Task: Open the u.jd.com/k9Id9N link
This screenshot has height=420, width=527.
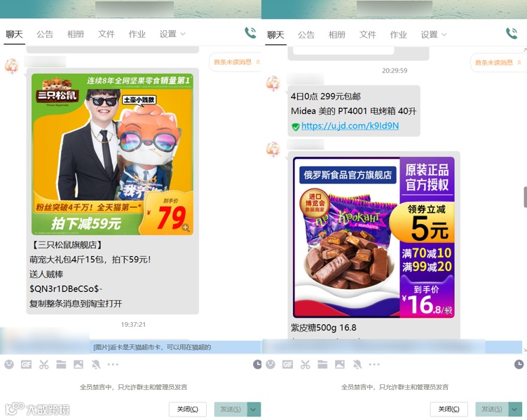Action: (350, 125)
